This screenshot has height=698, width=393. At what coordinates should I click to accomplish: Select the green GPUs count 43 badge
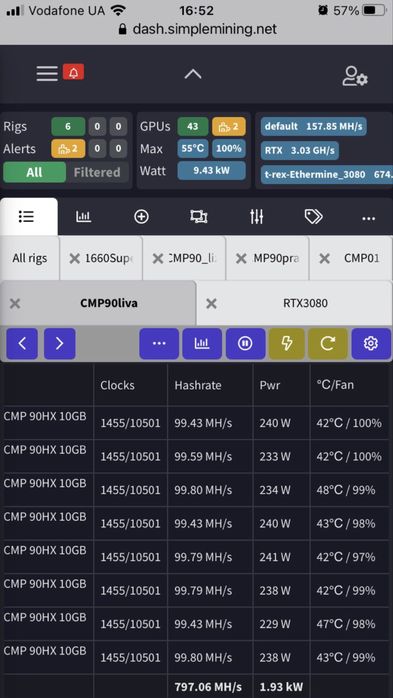click(x=193, y=126)
